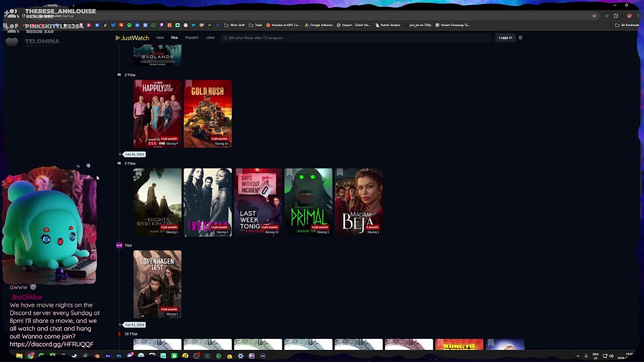Open the Populärt navigation item
This screenshot has width=644, height=362.
(x=192, y=38)
